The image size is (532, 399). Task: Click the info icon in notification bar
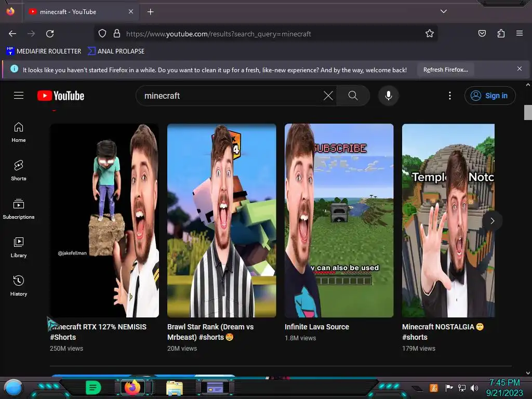tap(14, 69)
